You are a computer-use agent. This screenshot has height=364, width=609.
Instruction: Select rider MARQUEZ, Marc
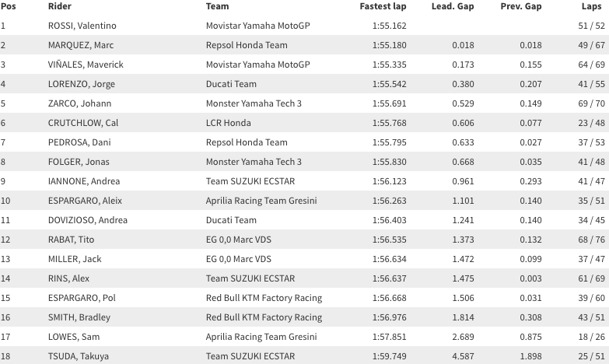pyautogui.click(x=81, y=45)
